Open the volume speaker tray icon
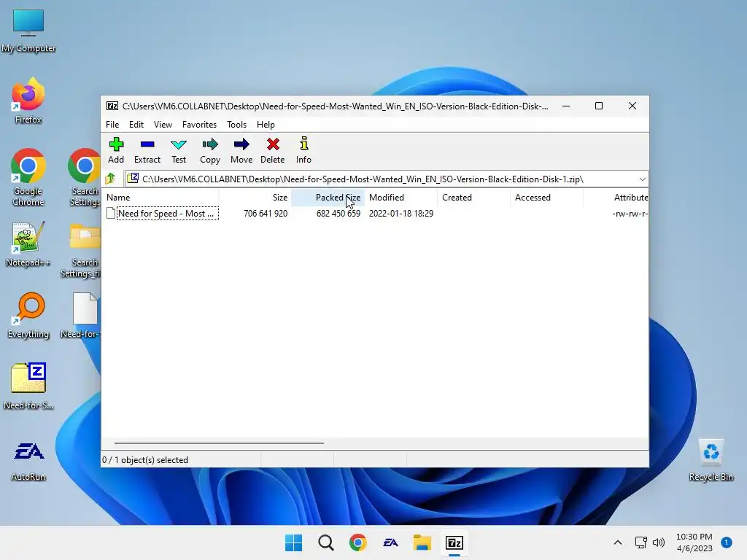747x560 pixels. pos(659,542)
